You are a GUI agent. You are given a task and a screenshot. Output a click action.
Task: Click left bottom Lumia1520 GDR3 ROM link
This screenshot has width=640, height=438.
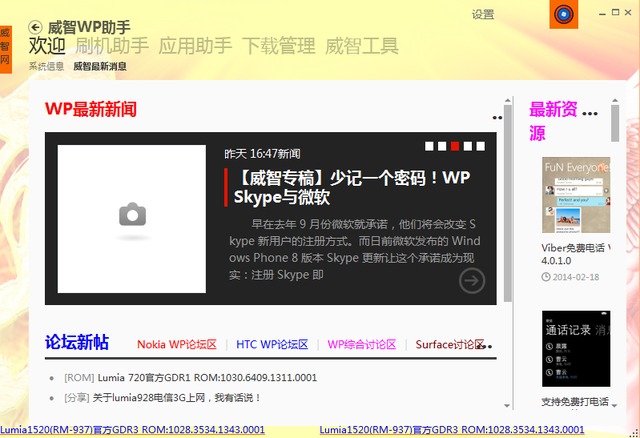tap(132, 430)
